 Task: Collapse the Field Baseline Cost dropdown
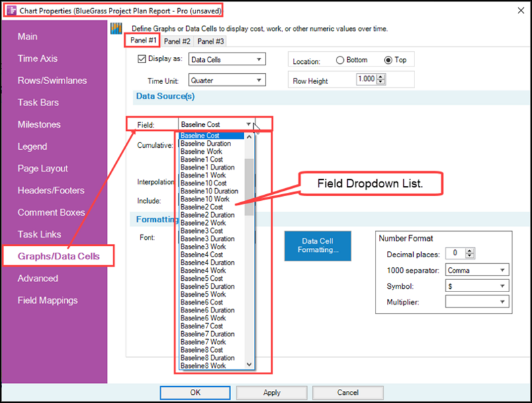[249, 124]
